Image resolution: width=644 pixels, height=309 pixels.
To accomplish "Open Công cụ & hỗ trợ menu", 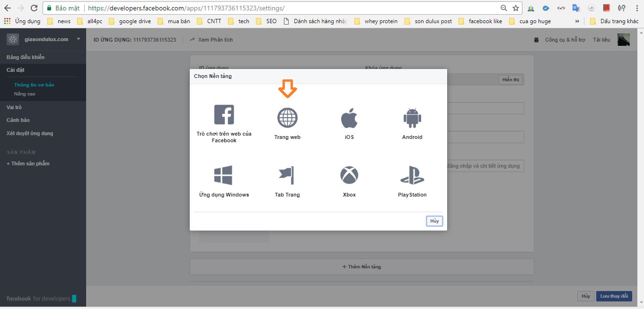I will point(565,40).
